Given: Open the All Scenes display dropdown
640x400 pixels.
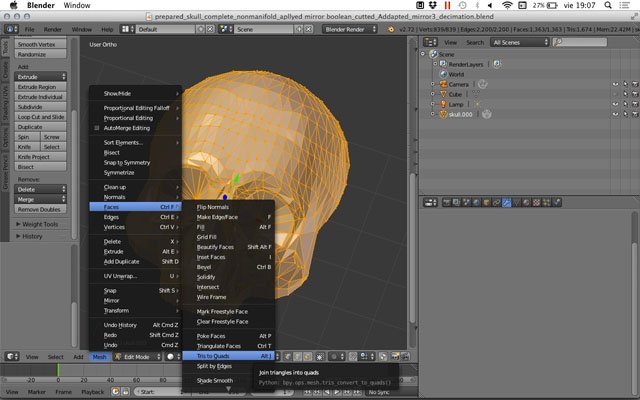Looking at the screenshot, I should pyautogui.click(x=520, y=42).
